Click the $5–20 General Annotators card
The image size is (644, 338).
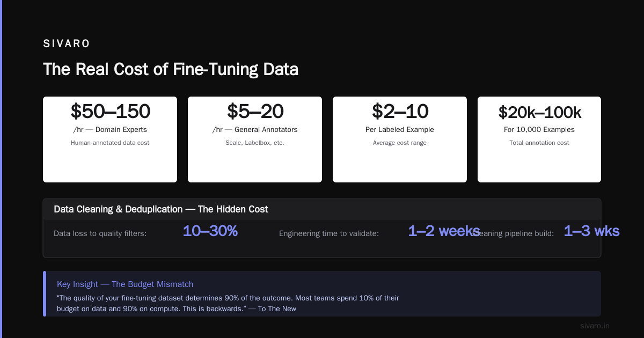coord(255,139)
